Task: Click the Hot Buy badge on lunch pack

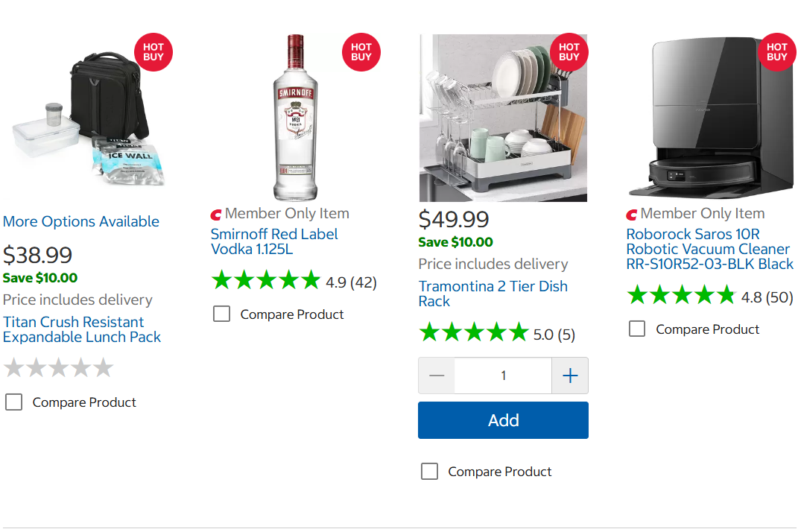Action: (153, 52)
